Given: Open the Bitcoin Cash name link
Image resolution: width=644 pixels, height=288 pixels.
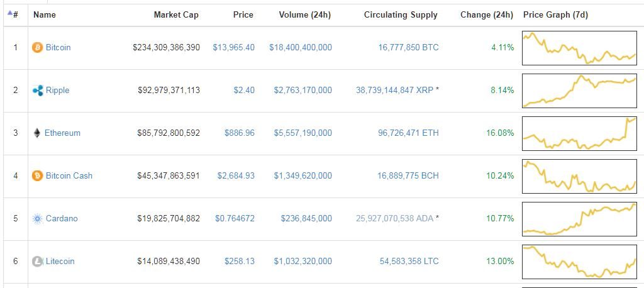Looking at the screenshot, I should pos(69,176).
